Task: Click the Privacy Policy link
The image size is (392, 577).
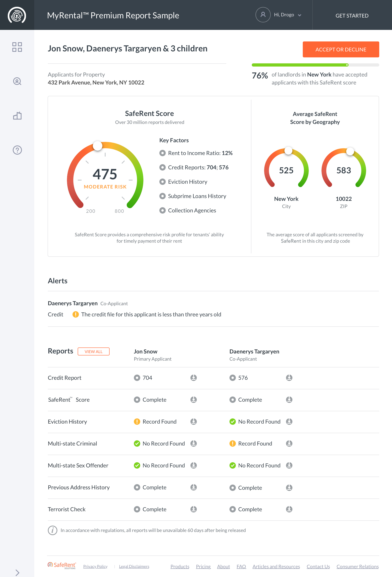Action: 95,566
